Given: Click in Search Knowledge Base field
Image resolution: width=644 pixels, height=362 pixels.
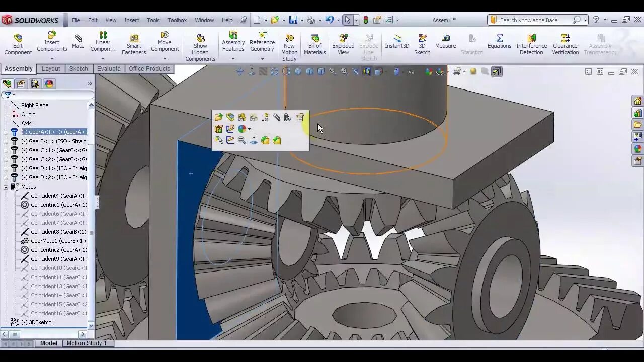Looking at the screenshot, I should click(533, 20).
